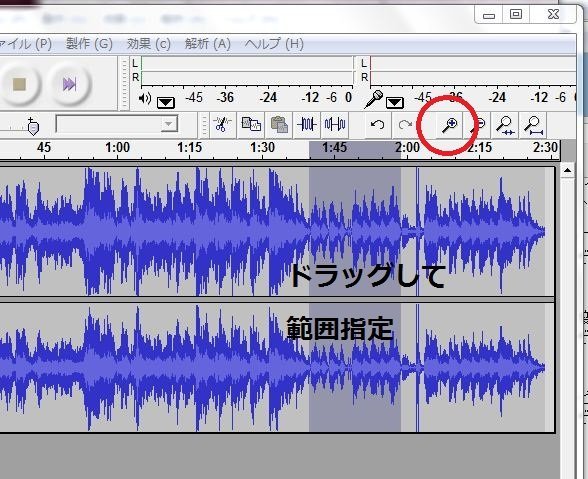Viewport: 588px width, 479px height.
Task: Click the upper waveform channel track
Action: (276, 231)
